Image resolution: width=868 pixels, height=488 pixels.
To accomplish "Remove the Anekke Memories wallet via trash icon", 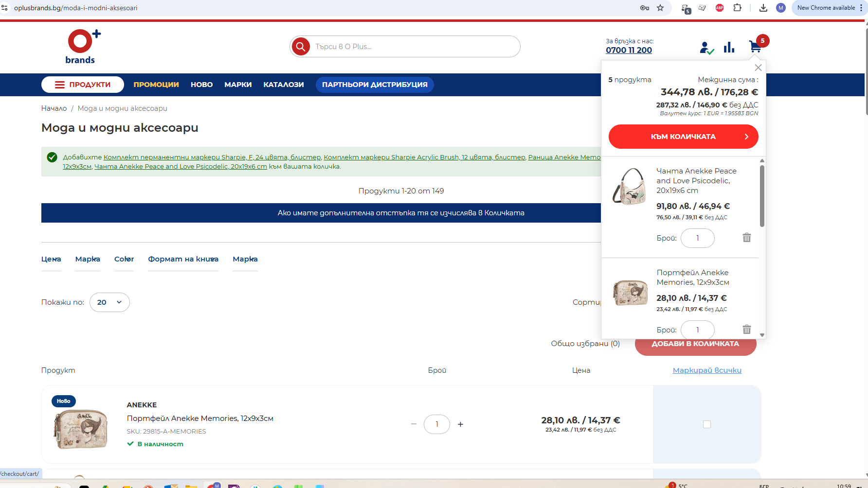I will click(x=746, y=330).
